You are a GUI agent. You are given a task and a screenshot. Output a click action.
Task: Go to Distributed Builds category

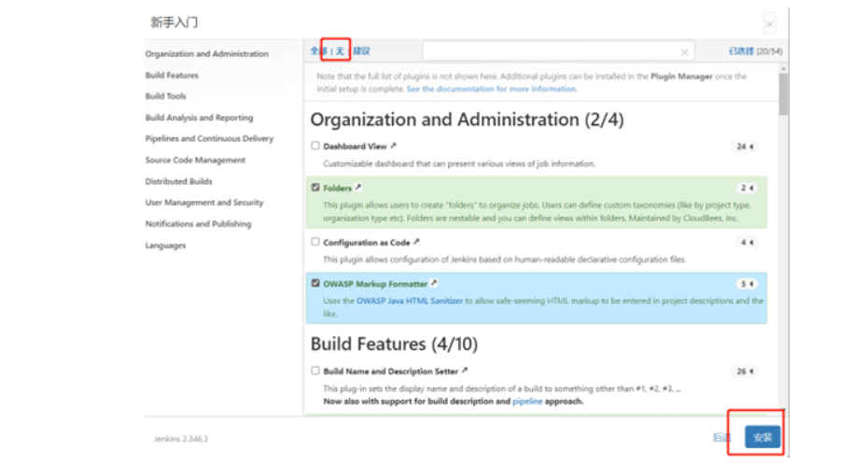click(179, 181)
